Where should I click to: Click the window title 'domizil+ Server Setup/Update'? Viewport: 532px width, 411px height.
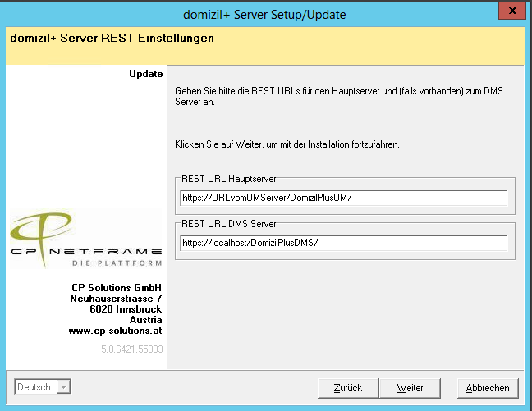point(264,15)
